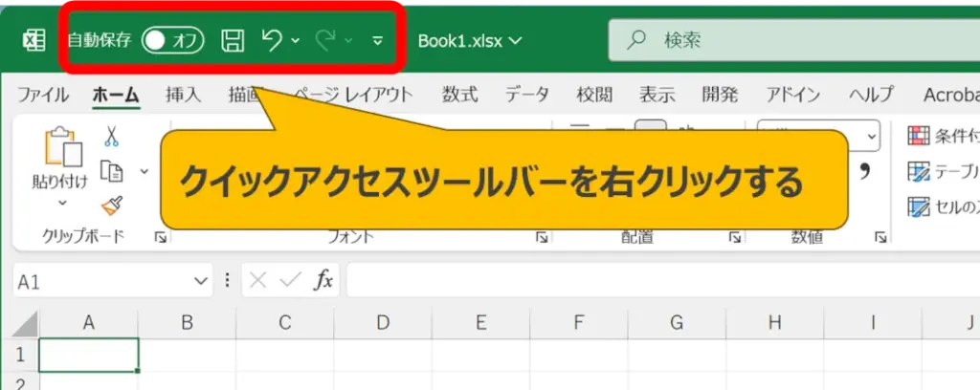Click the Cut scissors icon
The width and height of the screenshot is (980, 390).
[x=112, y=137]
